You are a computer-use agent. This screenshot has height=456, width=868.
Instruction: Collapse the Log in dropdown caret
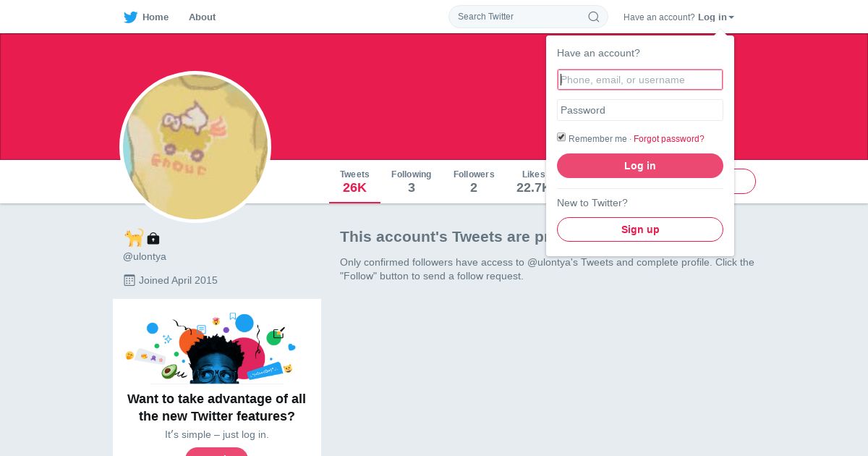tap(731, 17)
